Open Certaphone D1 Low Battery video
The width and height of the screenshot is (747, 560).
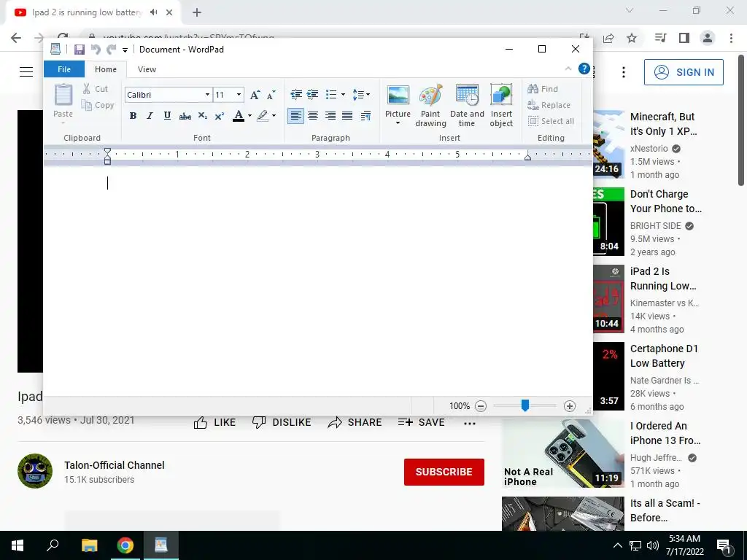[x=664, y=356]
